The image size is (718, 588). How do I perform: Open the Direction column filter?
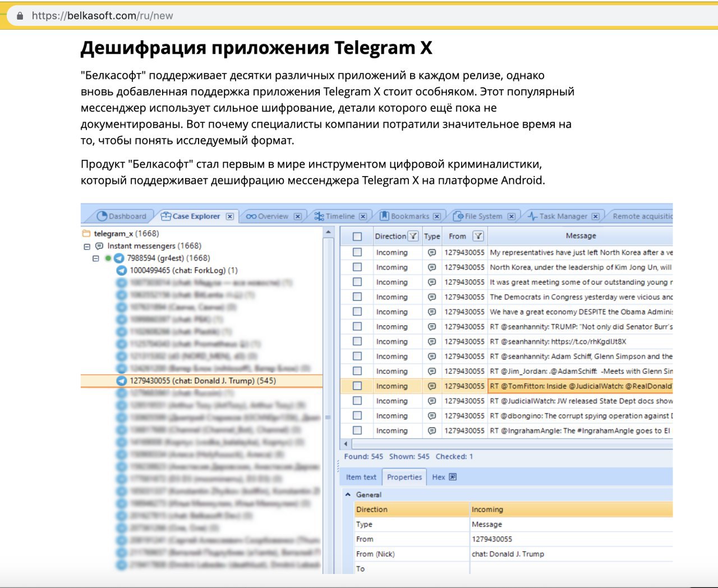click(413, 236)
